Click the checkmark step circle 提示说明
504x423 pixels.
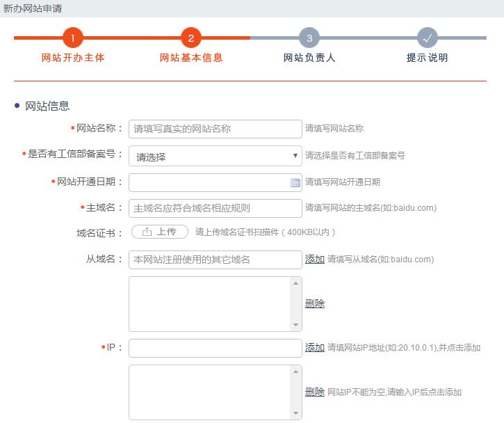(x=428, y=38)
